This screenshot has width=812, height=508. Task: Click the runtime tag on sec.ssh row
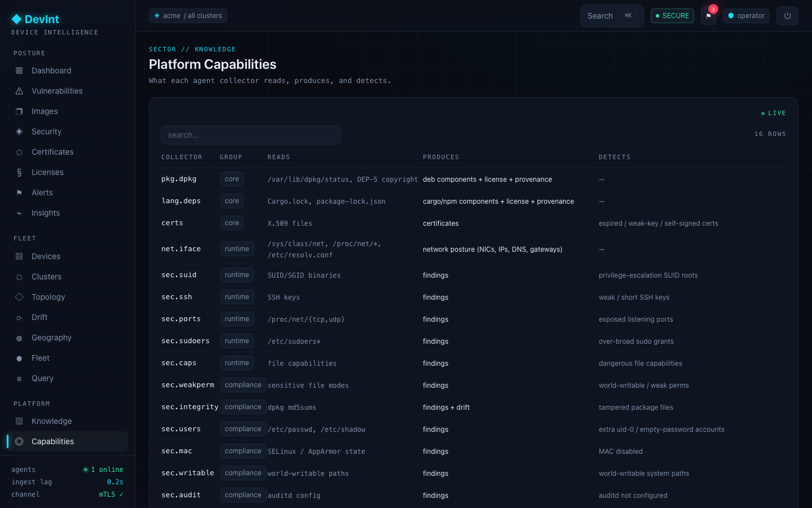237,297
